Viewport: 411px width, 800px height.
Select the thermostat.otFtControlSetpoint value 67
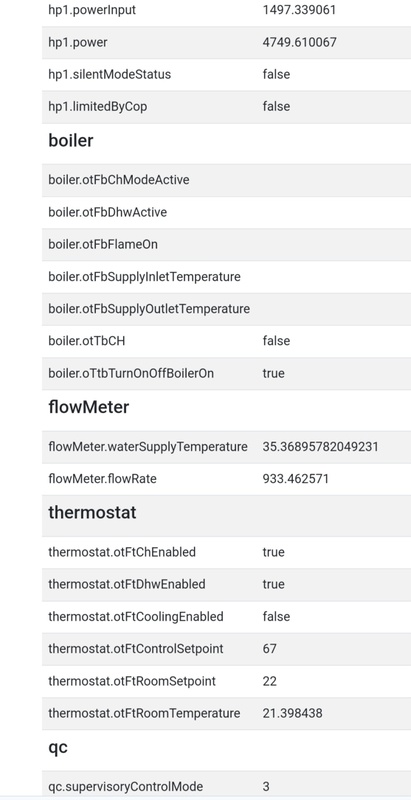(x=269, y=649)
